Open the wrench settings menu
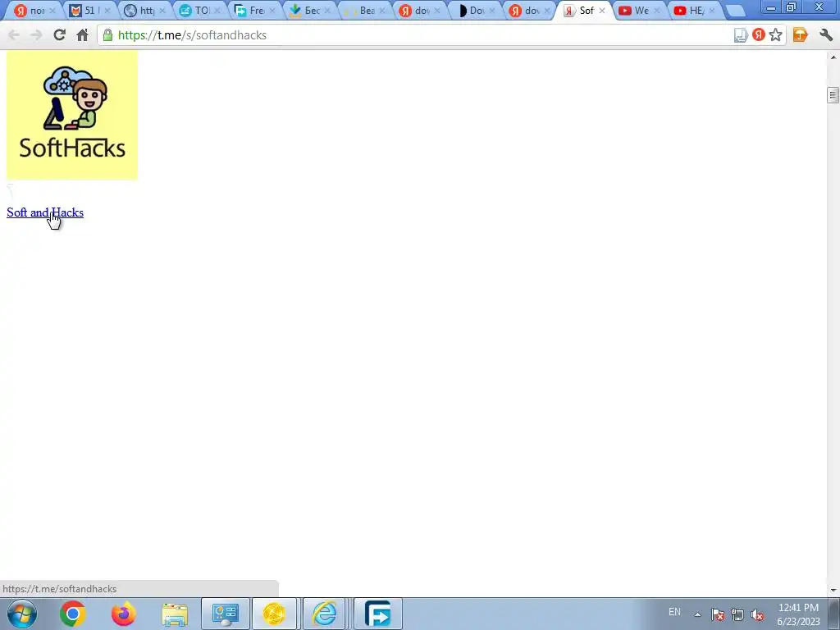Viewport: 840px width, 630px height. [x=826, y=35]
